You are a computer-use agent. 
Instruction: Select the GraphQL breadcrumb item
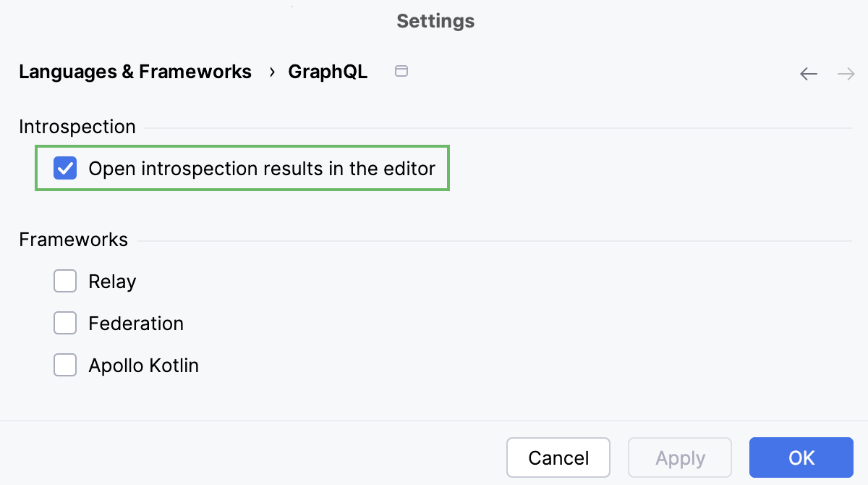(328, 72)
